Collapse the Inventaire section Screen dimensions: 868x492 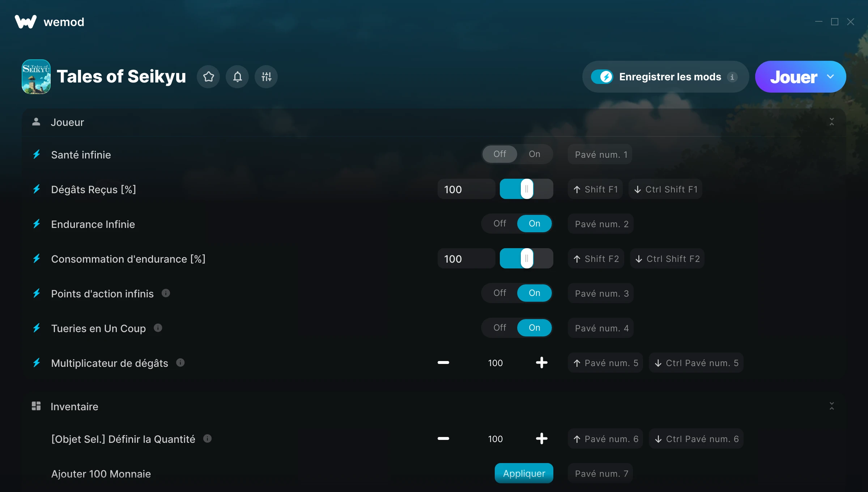point(831,406)
